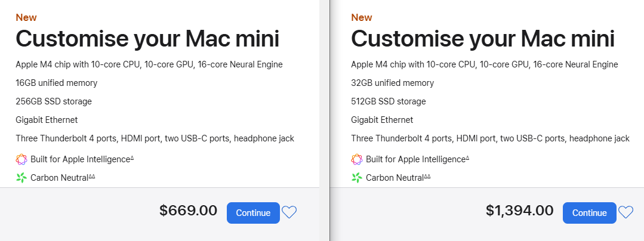Click the Apple Intelligence icon in the 16GB configuration

click(x=21, y=159)
